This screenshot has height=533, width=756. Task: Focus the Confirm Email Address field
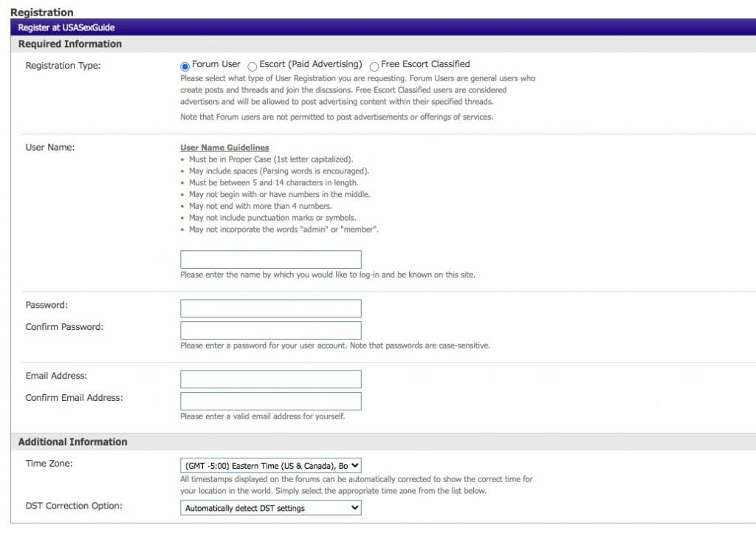[x=270, y=401]
